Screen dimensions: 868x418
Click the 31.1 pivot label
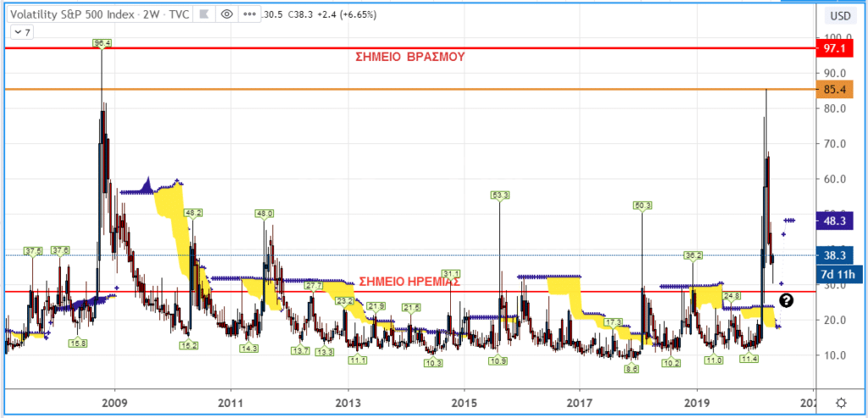coord(451,274)
